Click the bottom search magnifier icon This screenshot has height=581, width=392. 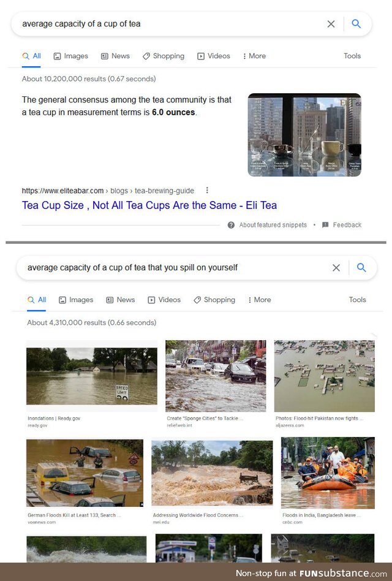[361, 268]
